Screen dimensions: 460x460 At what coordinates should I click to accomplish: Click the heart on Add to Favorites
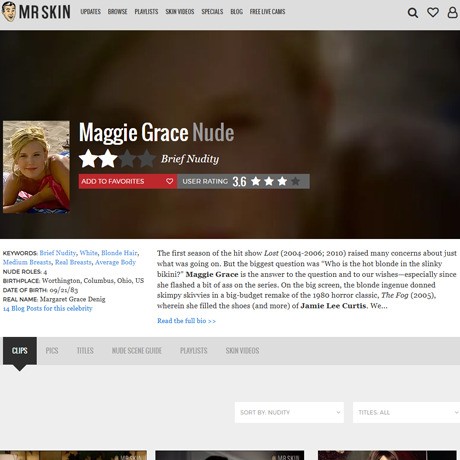coord(169,181)
